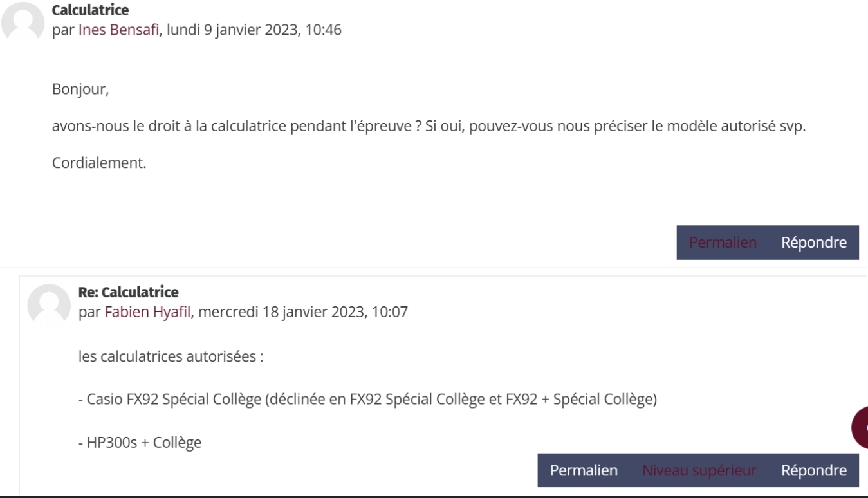Click the Casio FX92 Spécial Collège line
The image size is (868, 498).
pyautogui.click(x=367, y=399)
